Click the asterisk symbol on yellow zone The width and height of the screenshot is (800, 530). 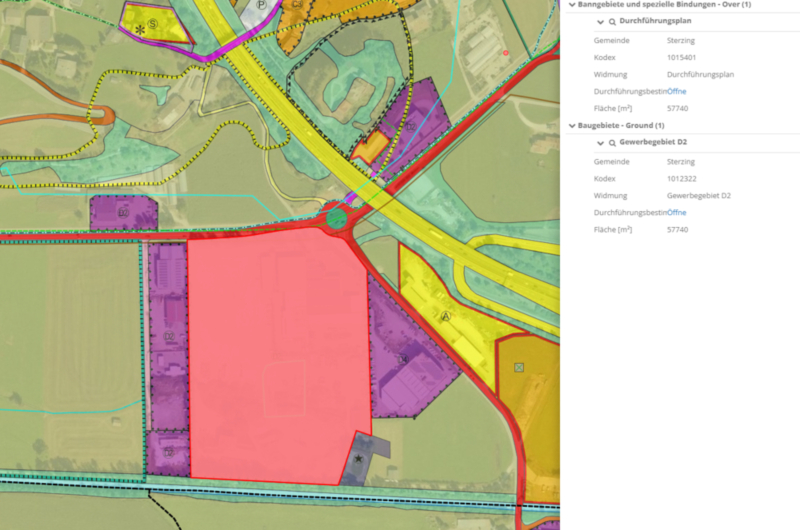[x=138, y=31]
